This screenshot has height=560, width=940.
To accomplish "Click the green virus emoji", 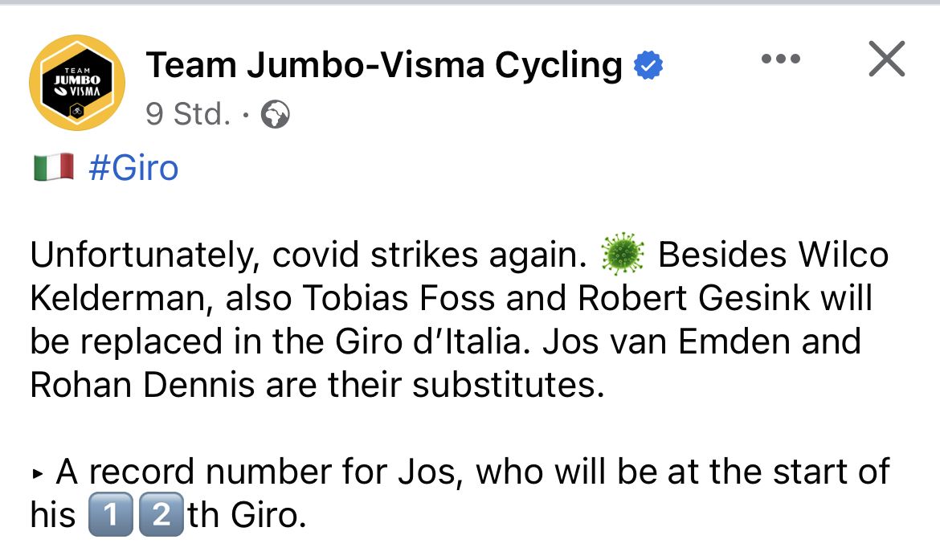I will (623, 256).
